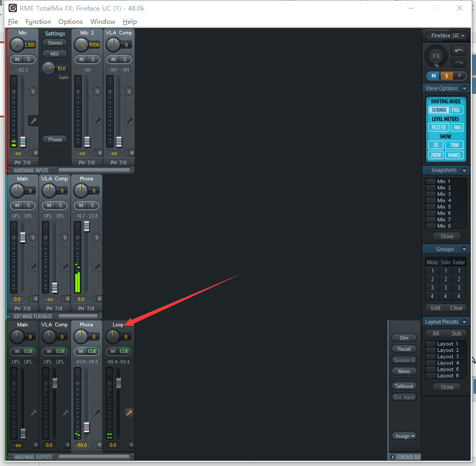Collapse the Snapshots panel

coord(464,170)
